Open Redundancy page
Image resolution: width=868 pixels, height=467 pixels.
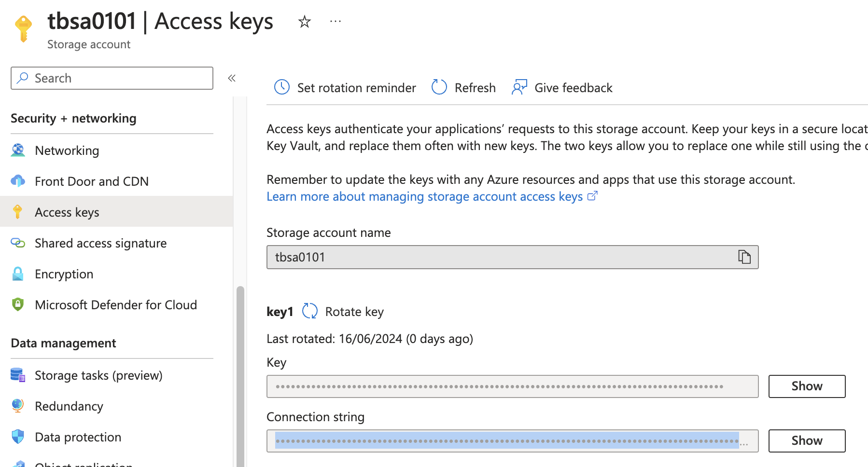(x=69, y=406)
